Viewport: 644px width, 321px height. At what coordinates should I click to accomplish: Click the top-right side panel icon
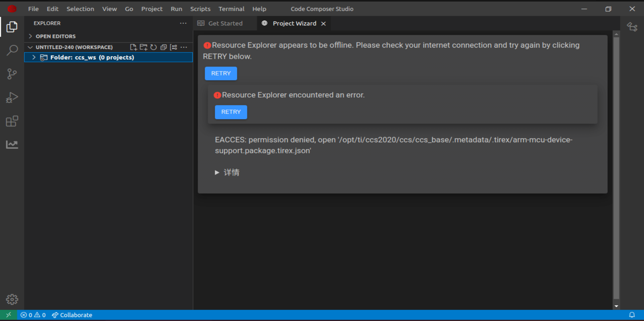click(632, 27)
